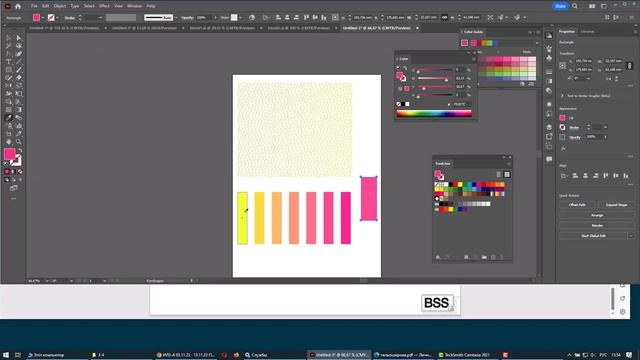Screen dimensions: 640x360
Task: Click the large pink fill box in toolbar
Action: [9, 154]
